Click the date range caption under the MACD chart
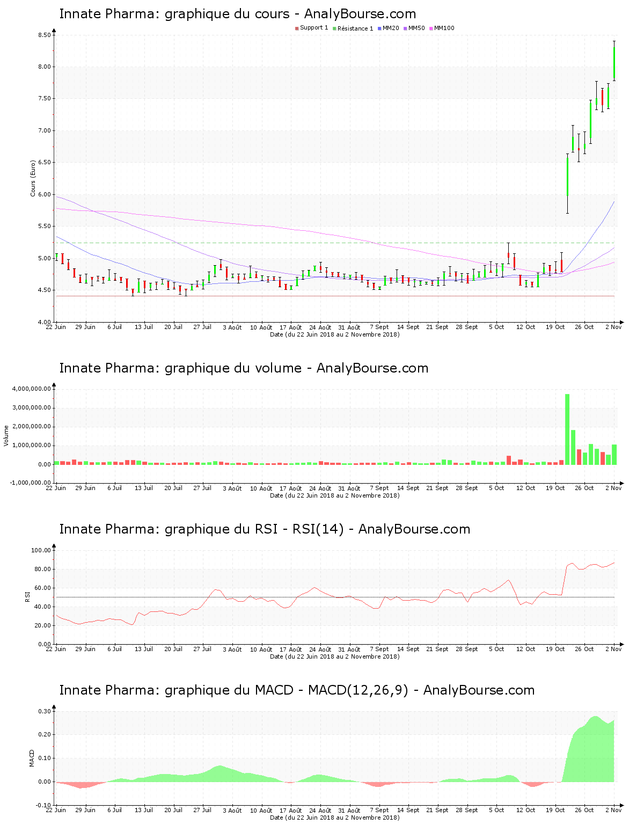644x832 pixels. [334, 818]
